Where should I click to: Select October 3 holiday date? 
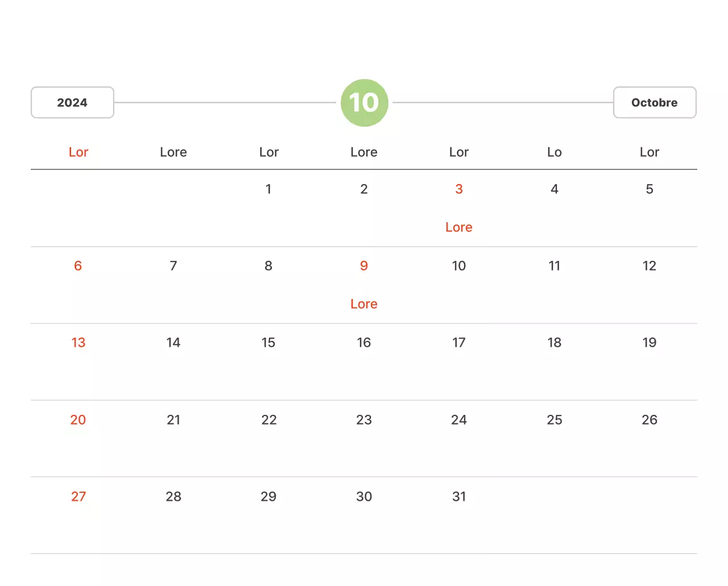(x=459, y=189)
